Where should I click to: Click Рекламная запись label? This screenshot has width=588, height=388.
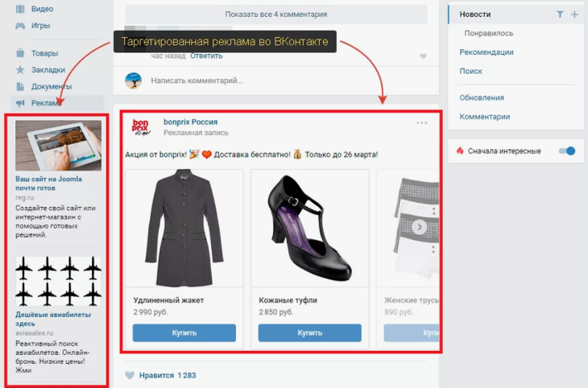(196, 133)
